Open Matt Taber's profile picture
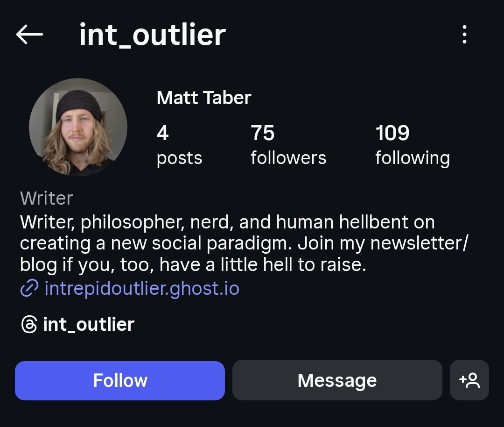Viewport: 504px width, 427px height. point(78,127)
